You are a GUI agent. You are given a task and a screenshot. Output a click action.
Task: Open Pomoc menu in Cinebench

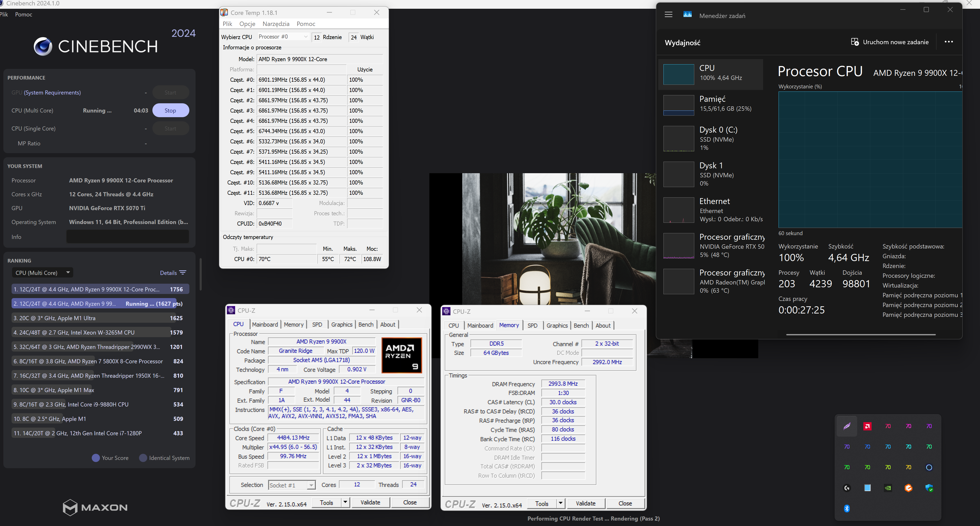tap(24, 14)
